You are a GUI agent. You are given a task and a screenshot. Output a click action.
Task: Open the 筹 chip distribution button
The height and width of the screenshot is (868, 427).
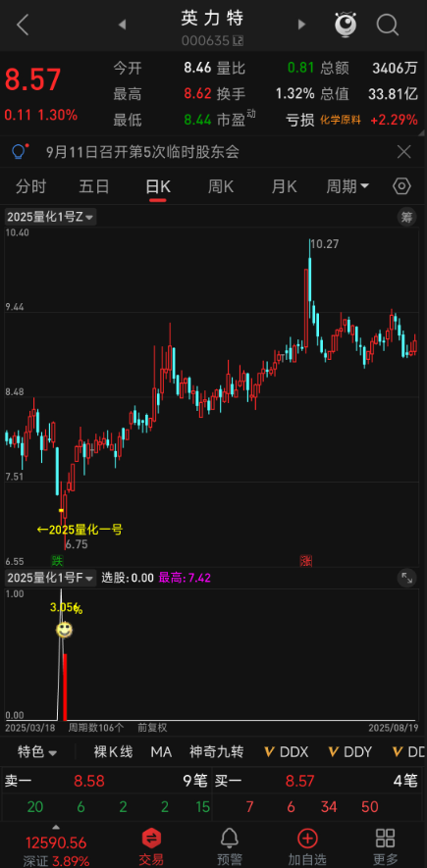point(406,217)
